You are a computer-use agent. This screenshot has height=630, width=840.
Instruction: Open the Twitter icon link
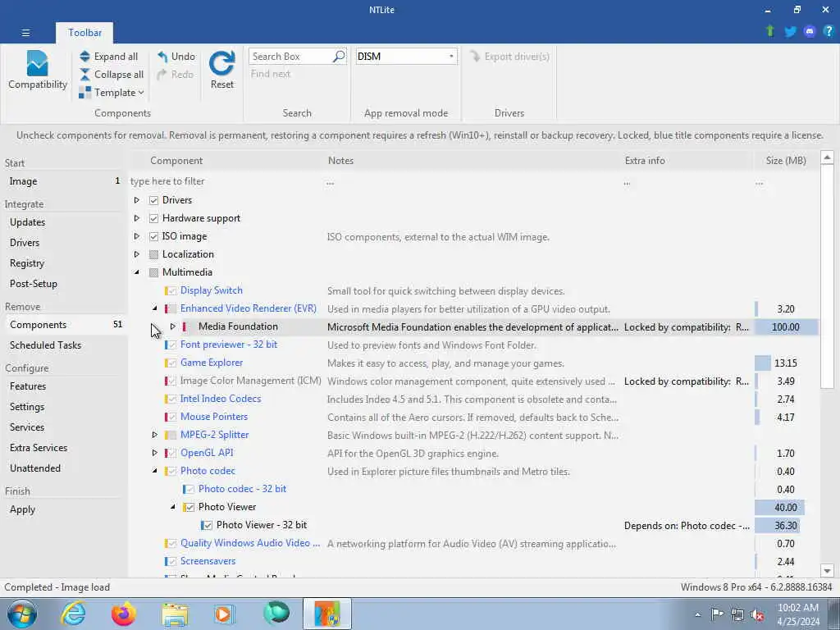[x=790, y=32]
